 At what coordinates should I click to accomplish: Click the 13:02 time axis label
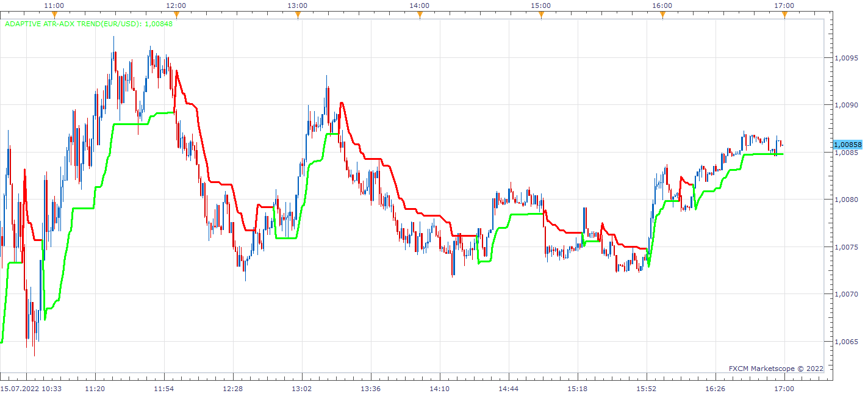point(302,388)
